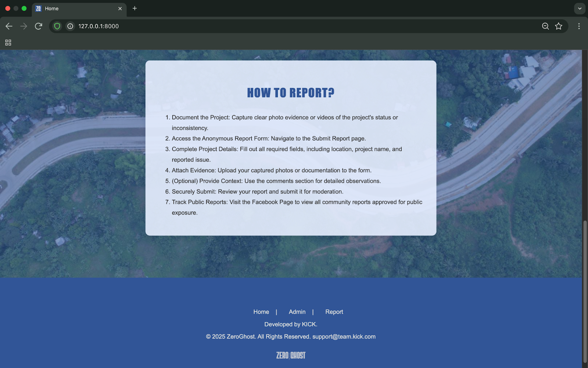Click the zoom magnifier icon
Screen dimensions: 588x368
[545, 26]
